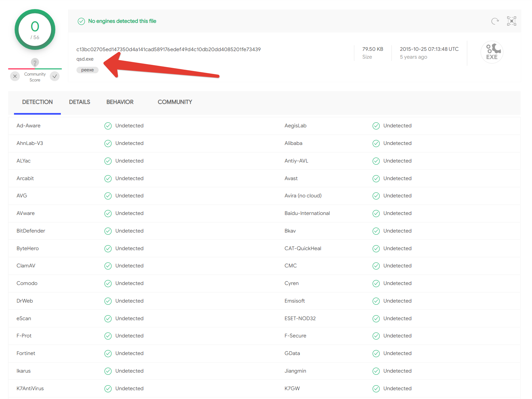Click the CMC undetected check icon
Viewport: 532px width, 399px height.
coord(376,266)
